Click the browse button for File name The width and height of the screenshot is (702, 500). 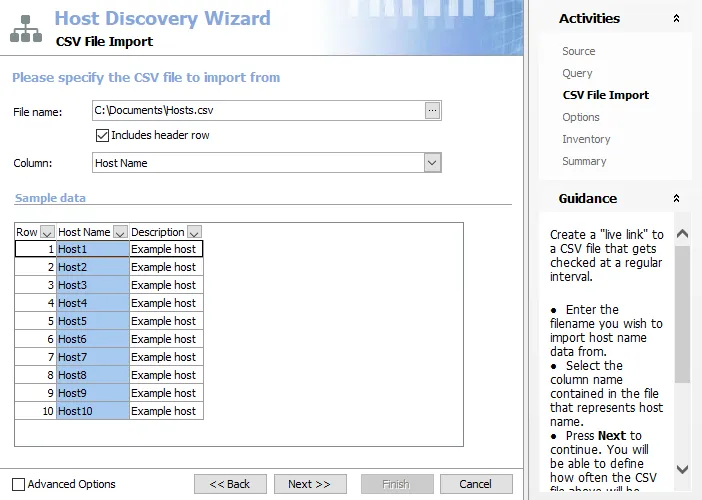[432, 110]
